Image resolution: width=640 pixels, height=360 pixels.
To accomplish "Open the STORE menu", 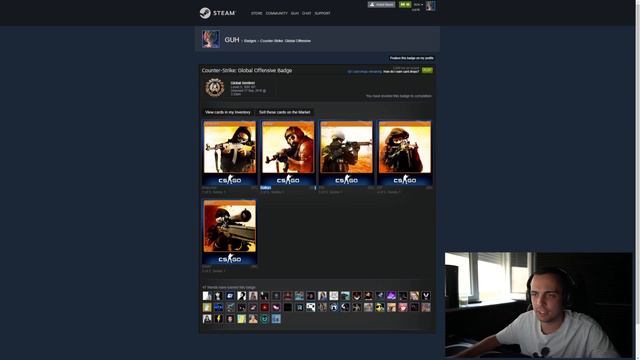I will pos(257,13).
